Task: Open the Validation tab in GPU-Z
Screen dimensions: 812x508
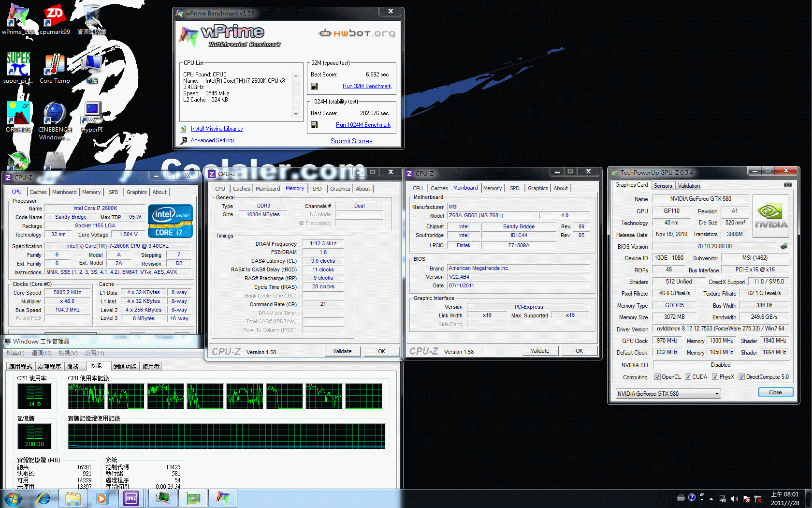Action: click(x=689, y=186)
